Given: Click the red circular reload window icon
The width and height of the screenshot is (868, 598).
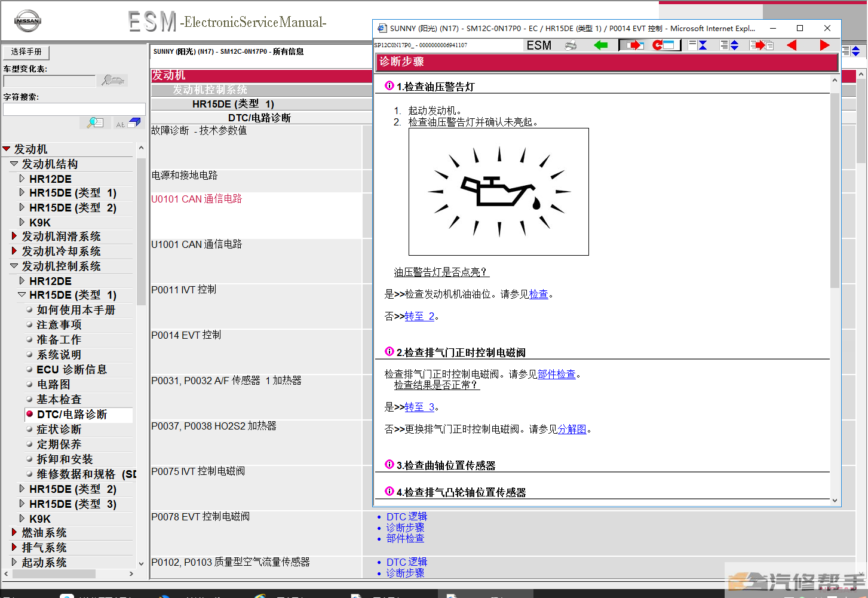Looking at the screenshot, I should click(x=664, y=45).
